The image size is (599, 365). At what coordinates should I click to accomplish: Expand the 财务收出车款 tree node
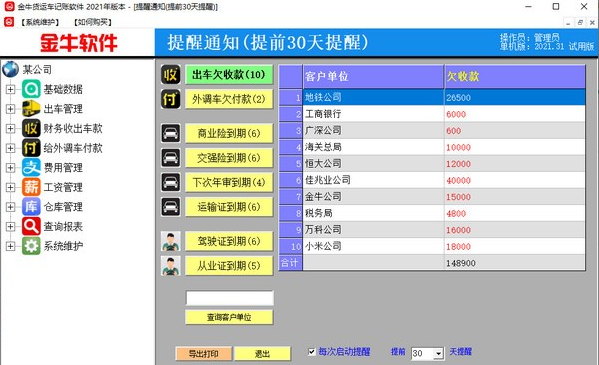(x=10, y=128)
